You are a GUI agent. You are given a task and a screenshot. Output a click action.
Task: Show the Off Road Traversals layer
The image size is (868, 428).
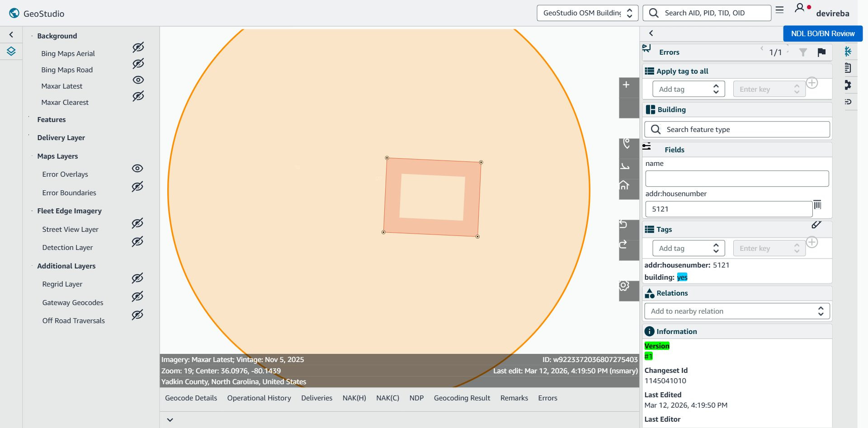(x=137, y=315)
